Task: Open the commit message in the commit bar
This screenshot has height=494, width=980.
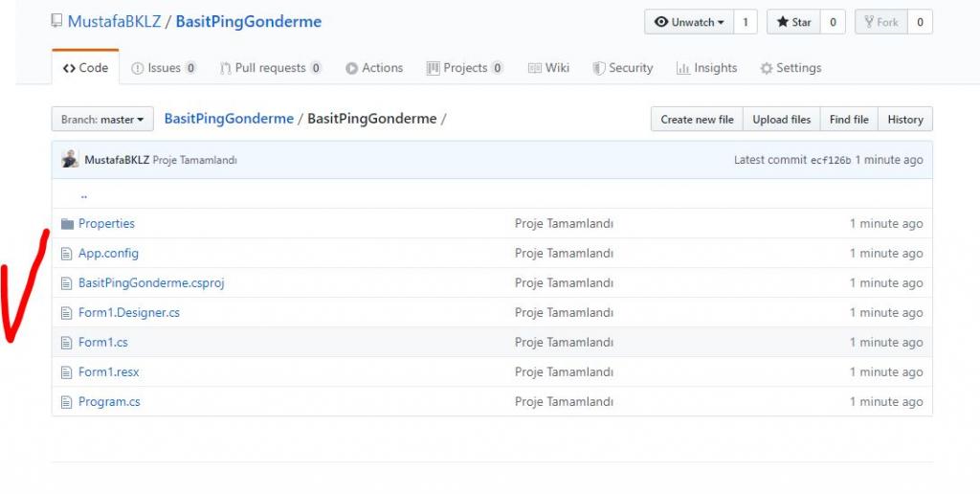Action: 195,160
